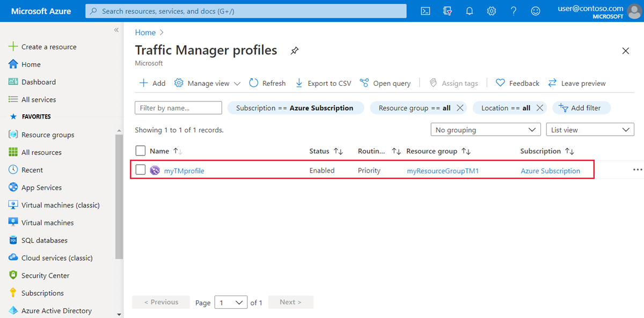This screenshot has height=318, width=644.
Task: Send a smiley feedback
Action: (x=535, y=11)
